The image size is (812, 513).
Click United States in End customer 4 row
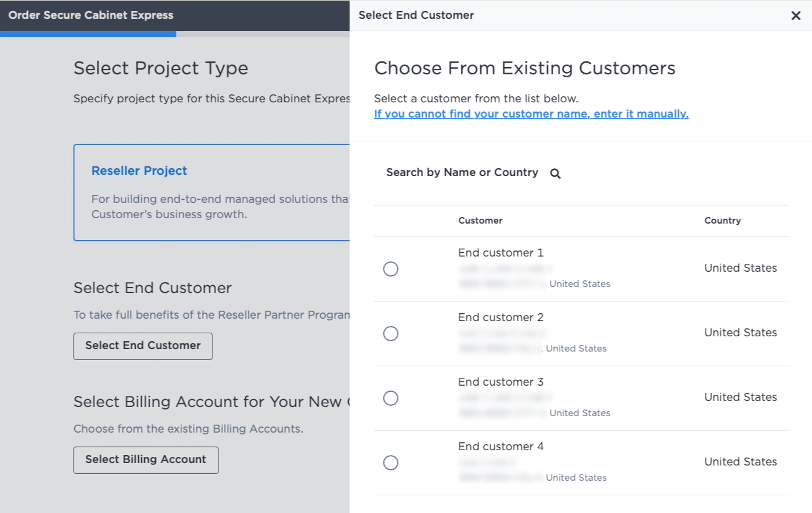(x=741, y=462)
